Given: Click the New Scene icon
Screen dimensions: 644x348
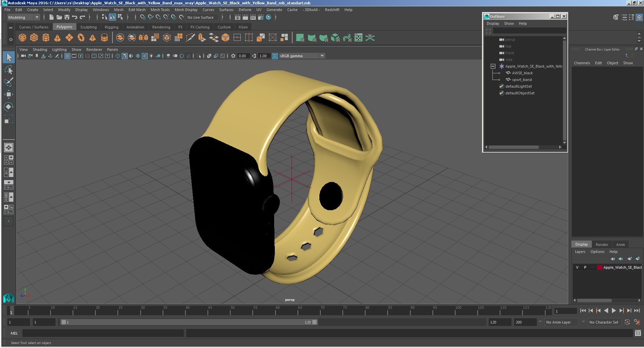Looking at the screenshot, I should point(51,17).
